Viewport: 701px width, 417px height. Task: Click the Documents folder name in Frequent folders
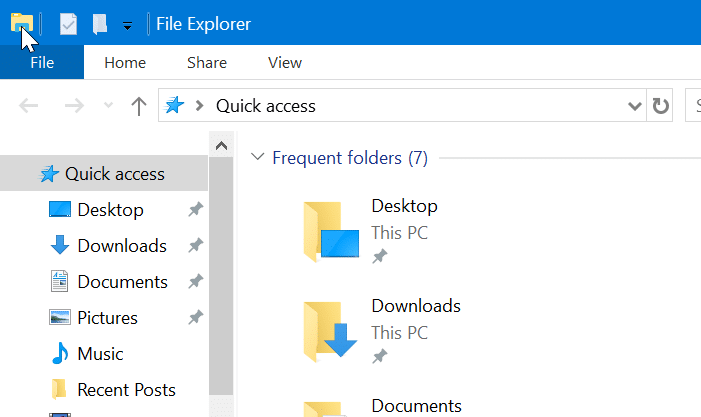point(417,406)
